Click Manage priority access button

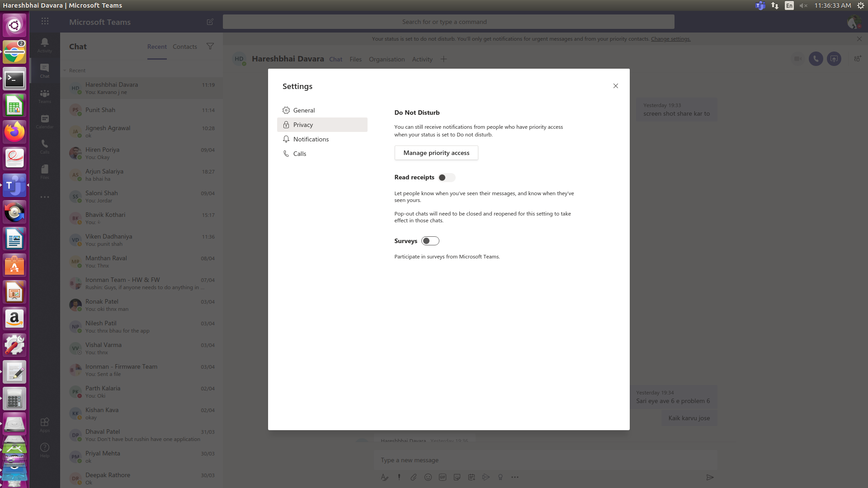click(x=436, y=153)
